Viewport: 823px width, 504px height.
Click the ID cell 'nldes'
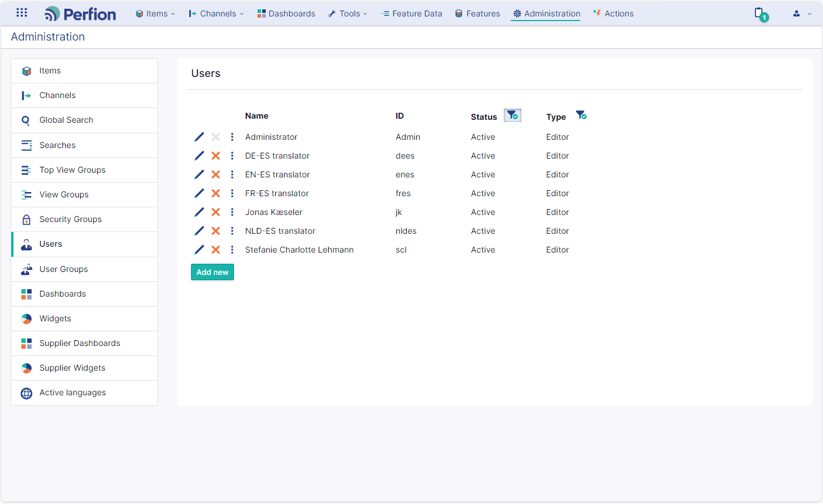tap(406, 231)
